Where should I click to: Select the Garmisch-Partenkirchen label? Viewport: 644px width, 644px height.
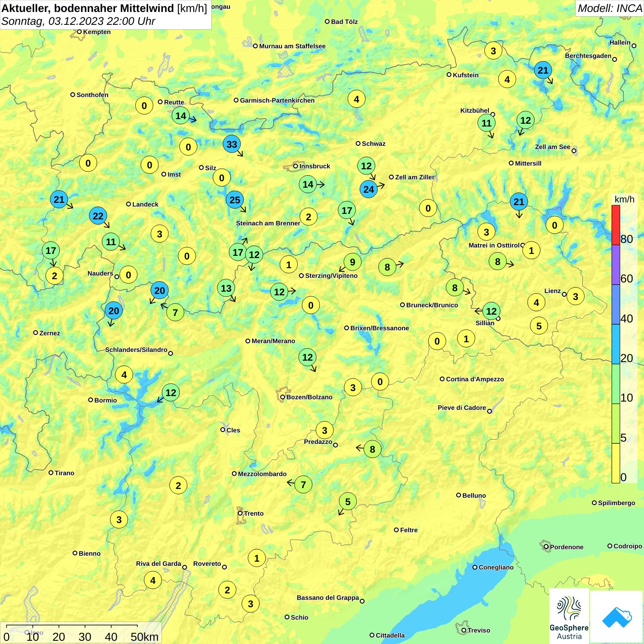coord(277,100)
